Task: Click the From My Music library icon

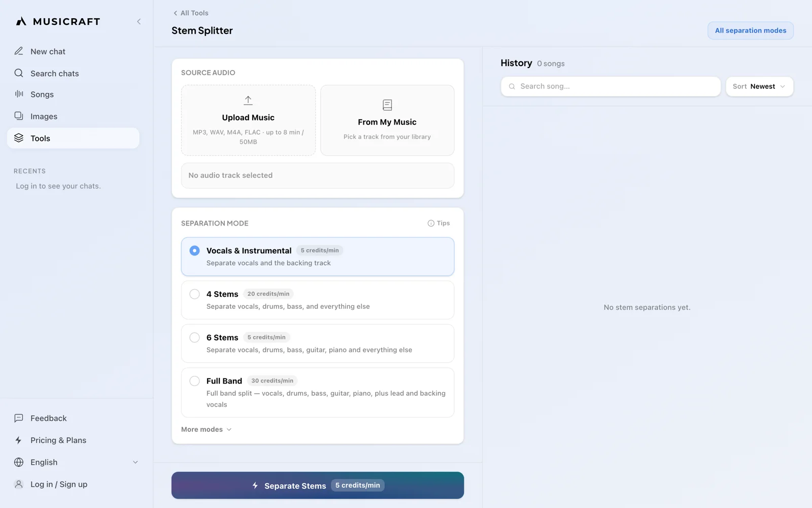Action: point(387,105)
